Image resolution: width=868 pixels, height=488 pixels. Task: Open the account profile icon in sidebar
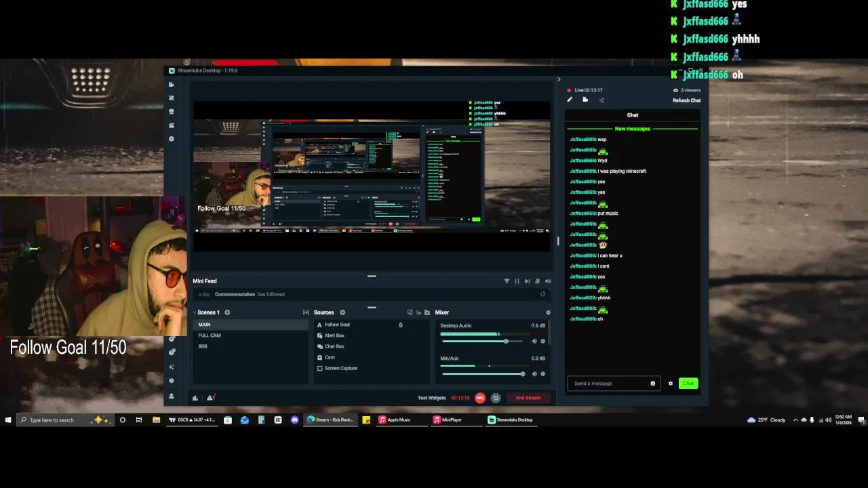coord(172,396)
